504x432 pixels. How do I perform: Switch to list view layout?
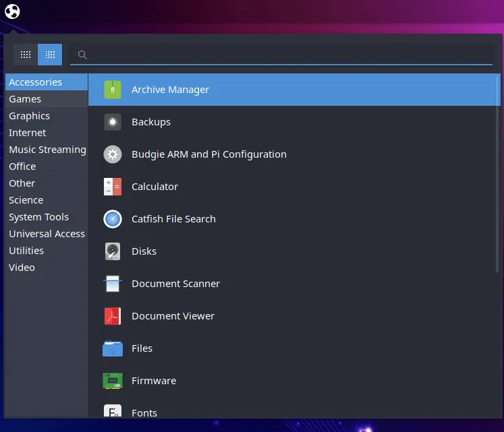click(50, 55)
